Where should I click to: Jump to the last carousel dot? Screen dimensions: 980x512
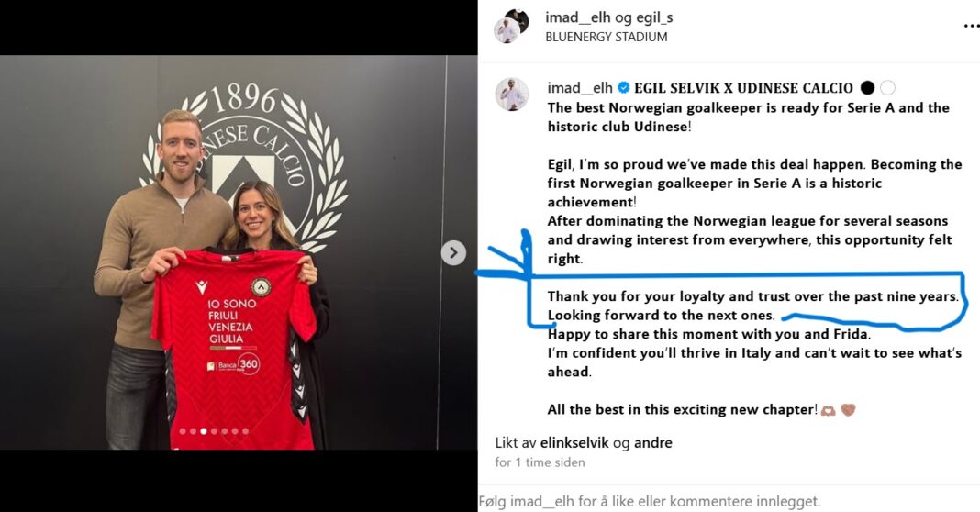pyautogui.click(x=246, y=431)
